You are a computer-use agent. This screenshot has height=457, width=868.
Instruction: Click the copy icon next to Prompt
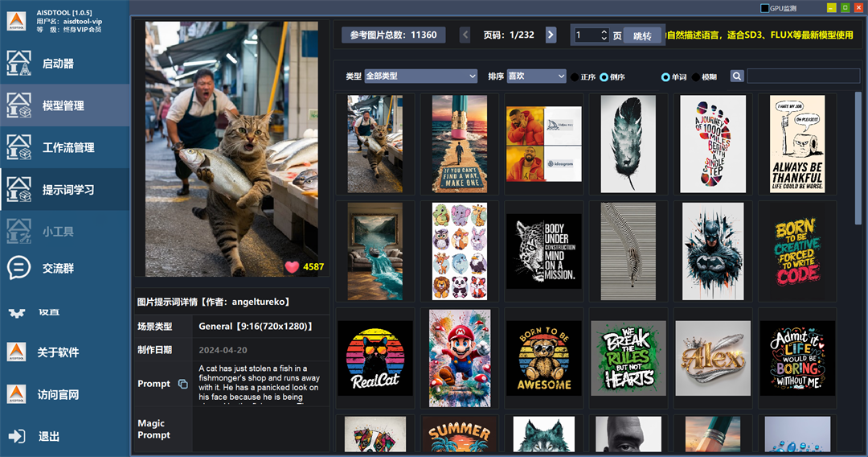pyautogui.click(x=182, y=384)
